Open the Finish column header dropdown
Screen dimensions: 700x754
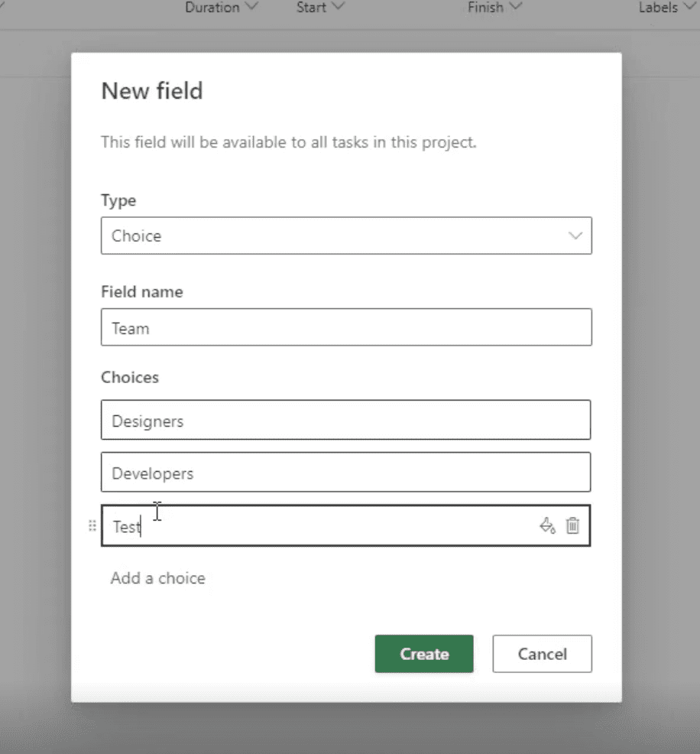click(x=516, y=6)
